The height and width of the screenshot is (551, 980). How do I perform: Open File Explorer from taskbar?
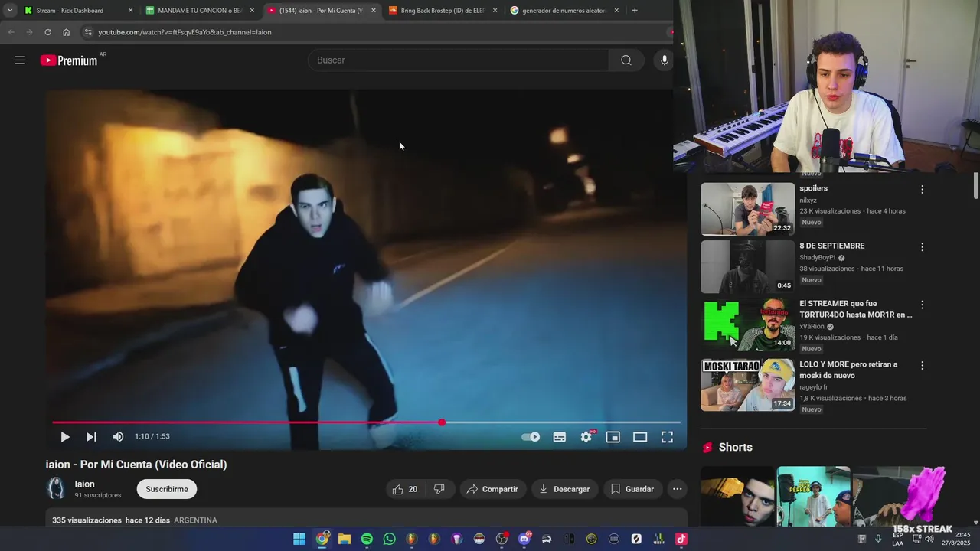click(345, 539)
